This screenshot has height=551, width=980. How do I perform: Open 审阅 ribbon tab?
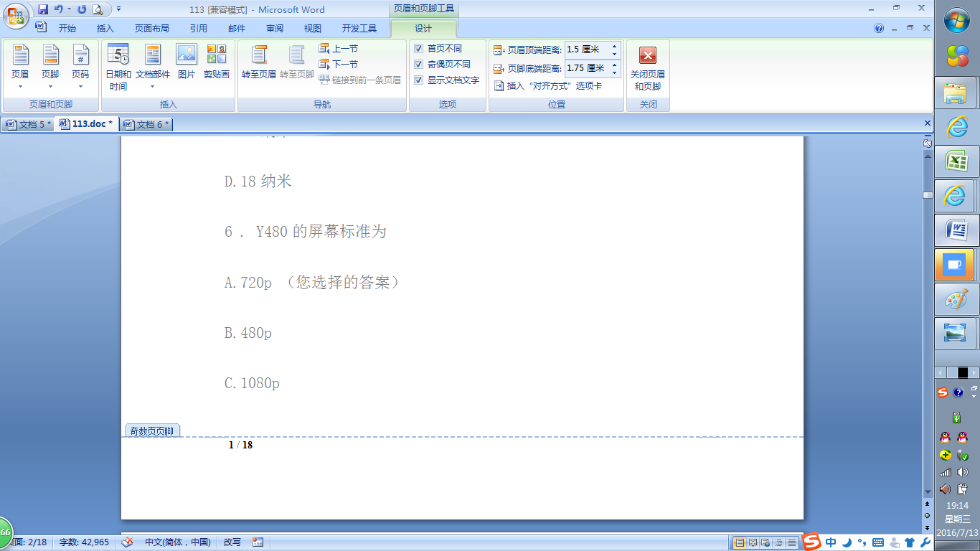(x=275, y=29)
